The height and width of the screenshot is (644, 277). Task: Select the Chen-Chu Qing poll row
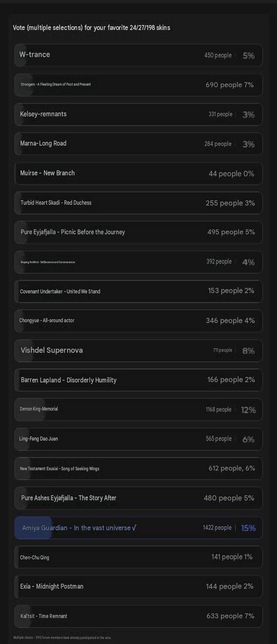click(138, 557)
